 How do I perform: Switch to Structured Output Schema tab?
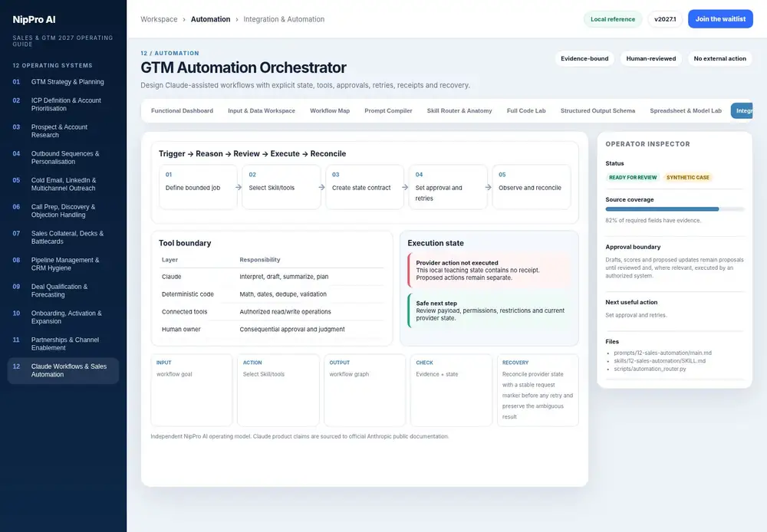click(597, 111)
